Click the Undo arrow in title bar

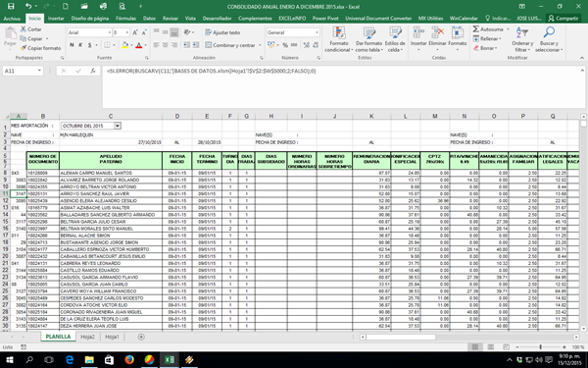28,6
